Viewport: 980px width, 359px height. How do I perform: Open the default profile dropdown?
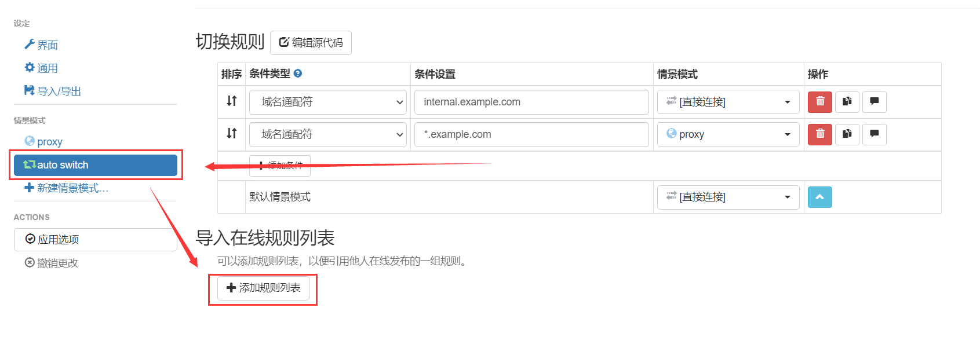tap(728, 197)
